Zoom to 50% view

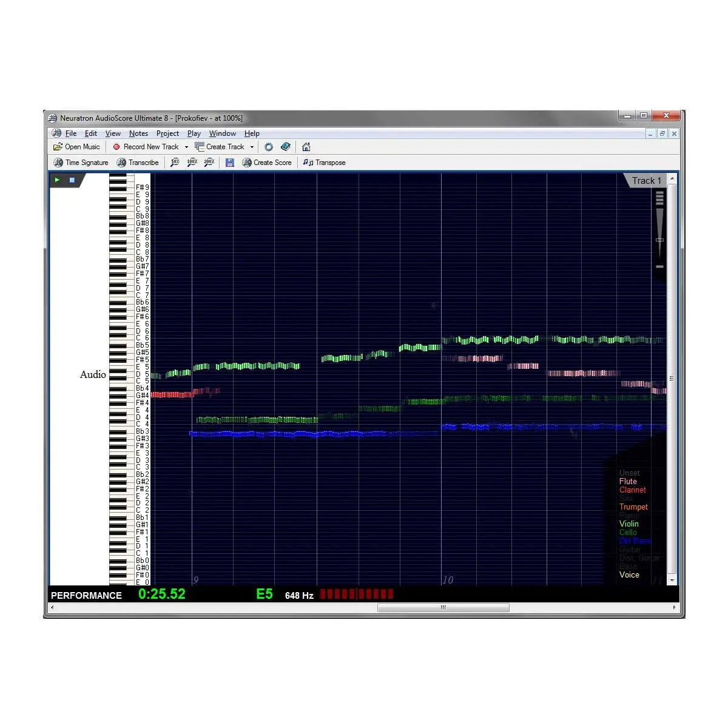175,162
